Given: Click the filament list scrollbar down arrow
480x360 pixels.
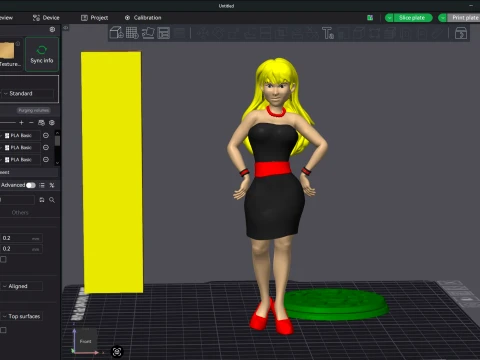Looking at the screenshot, I should coord(57,163).
